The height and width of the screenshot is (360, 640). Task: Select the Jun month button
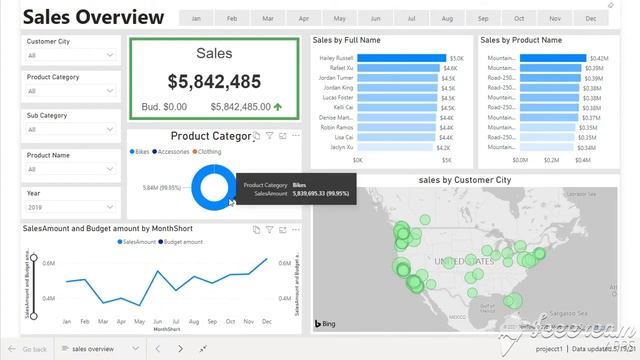point(376,18)
